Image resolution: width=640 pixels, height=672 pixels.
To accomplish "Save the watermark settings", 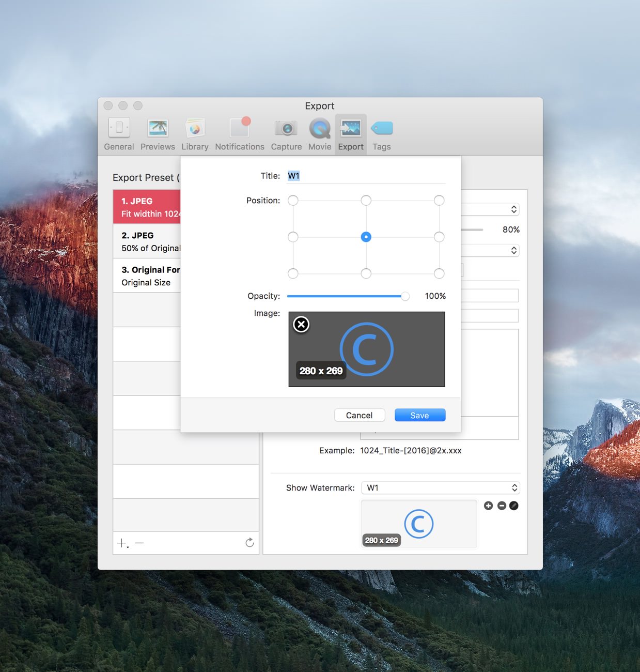I will (420, 415).
